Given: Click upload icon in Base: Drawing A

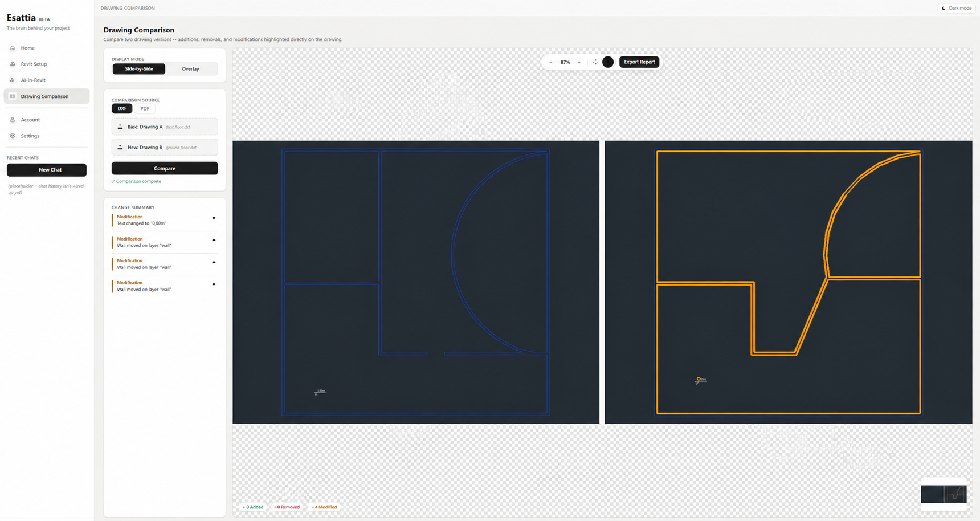Looking at the screenshot, I should point(120,127).
